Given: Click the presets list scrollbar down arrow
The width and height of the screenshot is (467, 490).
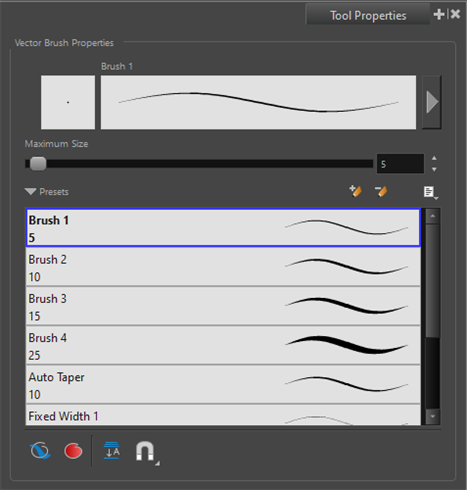Looking at the screenshot, I should (433, 417).
